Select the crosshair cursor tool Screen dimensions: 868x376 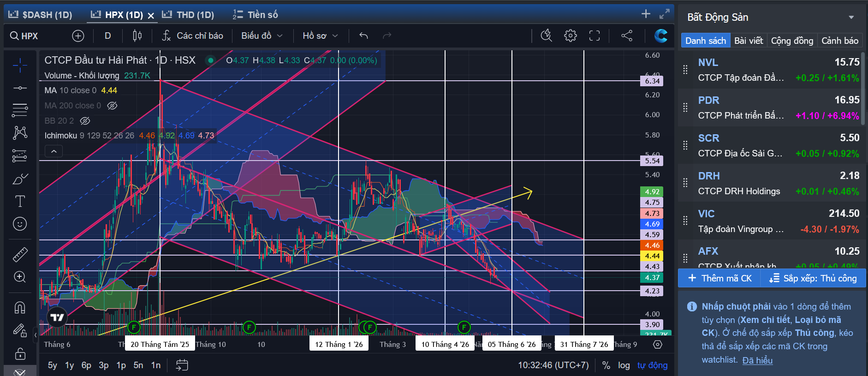coord(19,66)
